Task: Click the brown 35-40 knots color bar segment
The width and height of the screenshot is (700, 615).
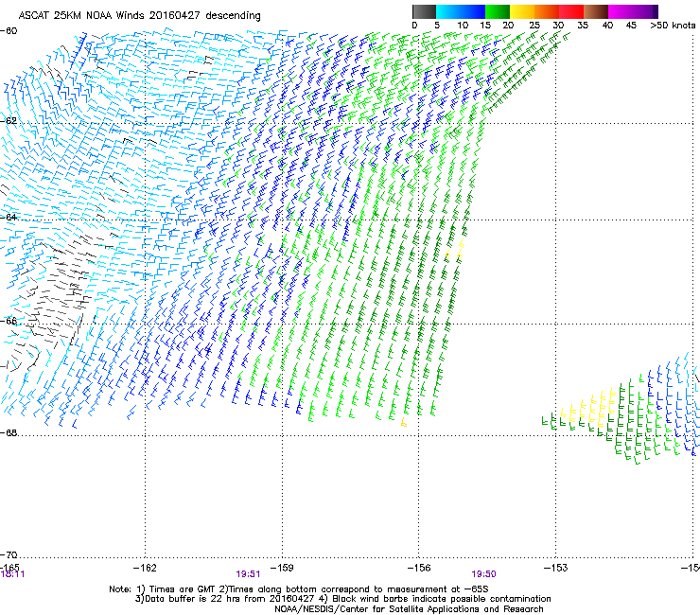Action: (x=596, y=11)
